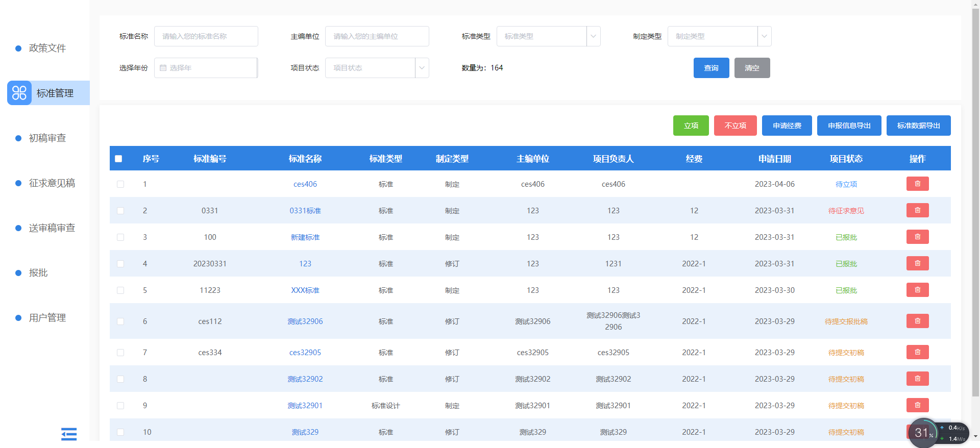This screenshot has height=448, width=980.
Task: Open 政策文件 in the sidebar
Action: point(47,48)
